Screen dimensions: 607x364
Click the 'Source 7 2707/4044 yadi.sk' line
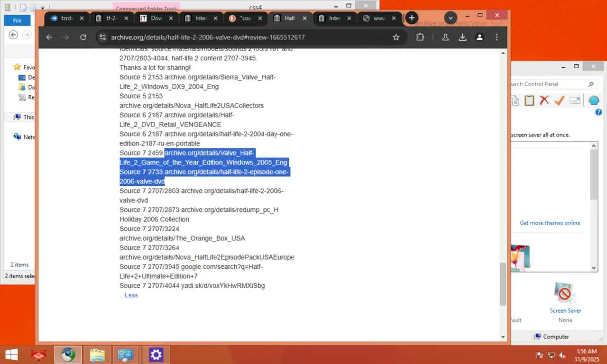point(192,286)
